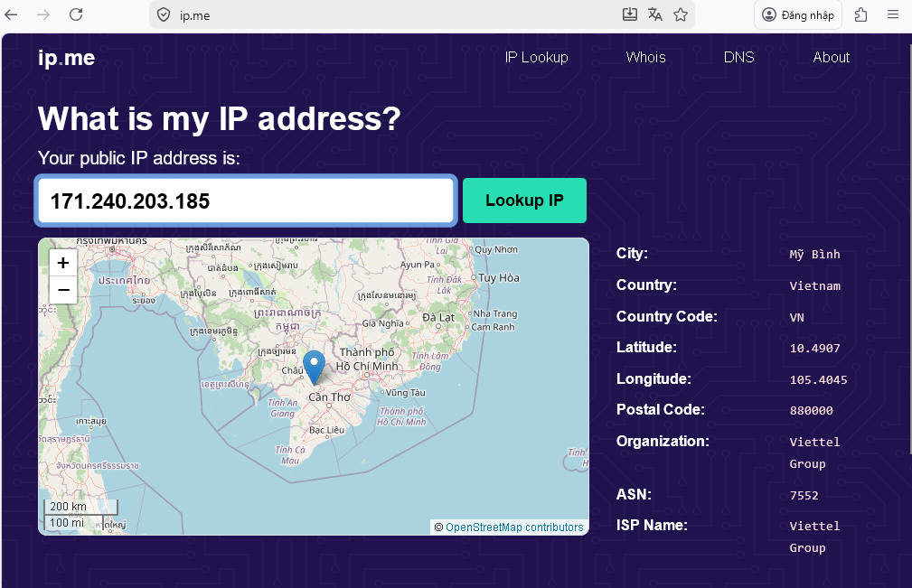Click the browser forward arrow

[43, 14]
